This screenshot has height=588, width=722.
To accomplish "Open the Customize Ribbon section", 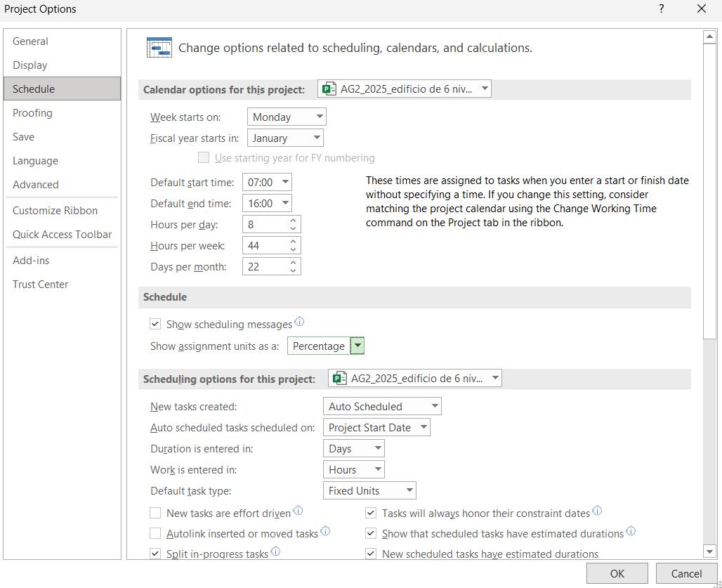I will point(55,211).
